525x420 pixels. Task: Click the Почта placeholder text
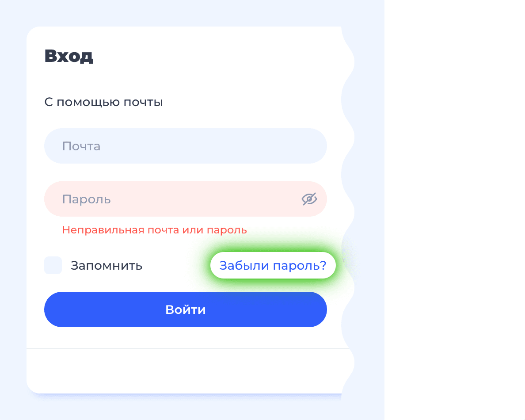pyautogui.click(x=81, y=146)
